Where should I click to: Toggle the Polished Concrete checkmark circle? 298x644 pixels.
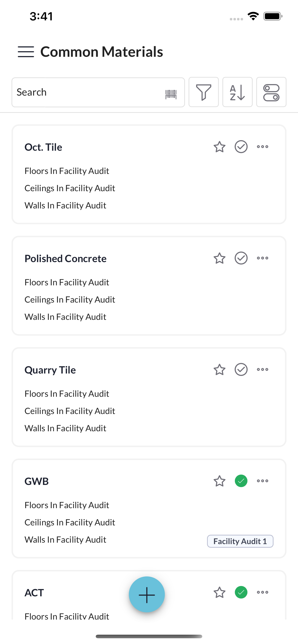(x=241, y=258)
